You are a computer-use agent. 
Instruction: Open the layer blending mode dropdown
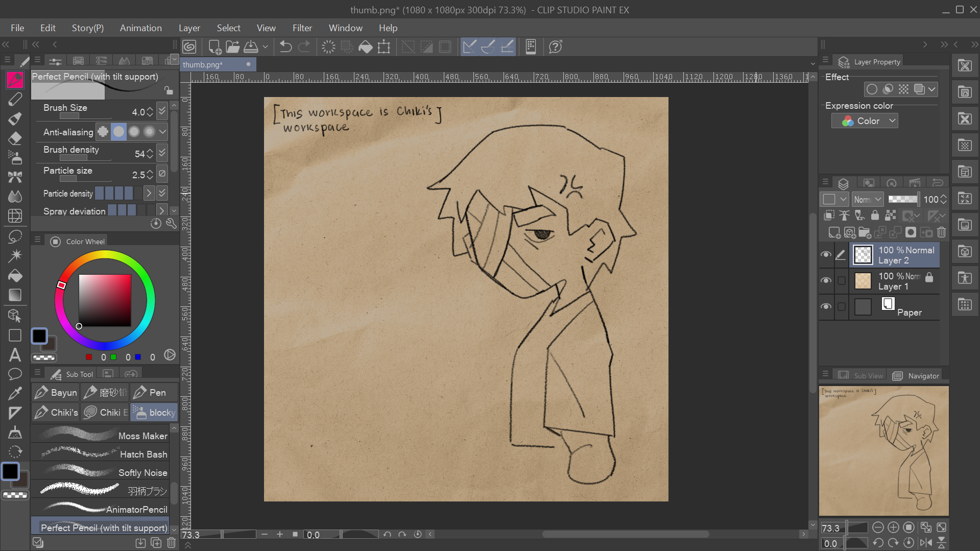coord(868,199)
